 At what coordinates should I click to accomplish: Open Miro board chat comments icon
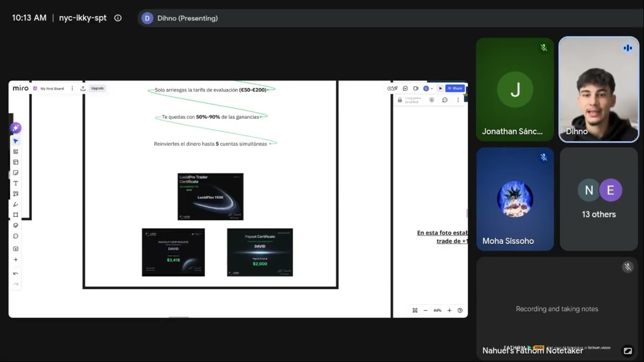tap(406, 88)
